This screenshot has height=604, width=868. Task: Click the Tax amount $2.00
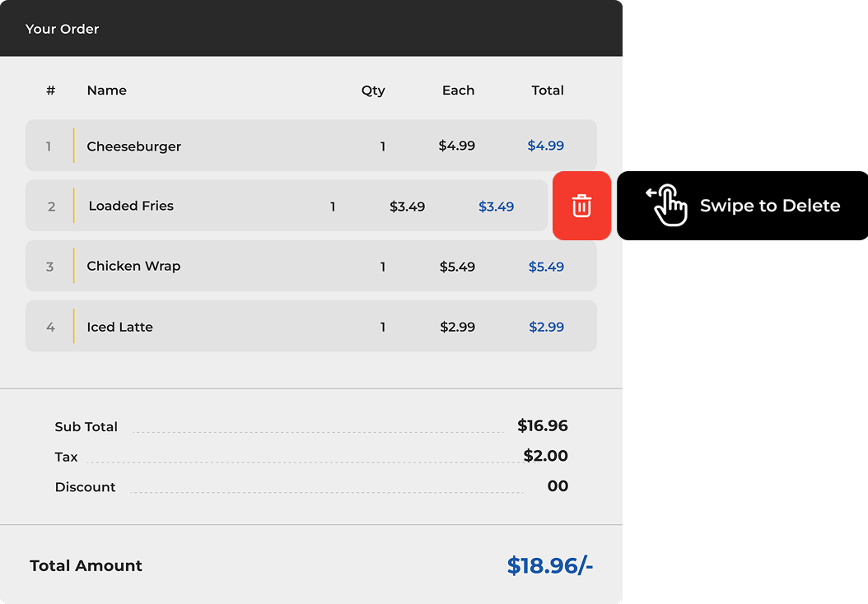pyautogui.click(x=545, y=456)
